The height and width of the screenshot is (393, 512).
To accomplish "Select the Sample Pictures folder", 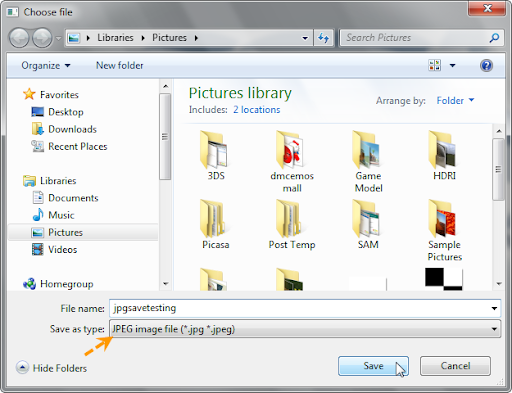I will 445,230.
